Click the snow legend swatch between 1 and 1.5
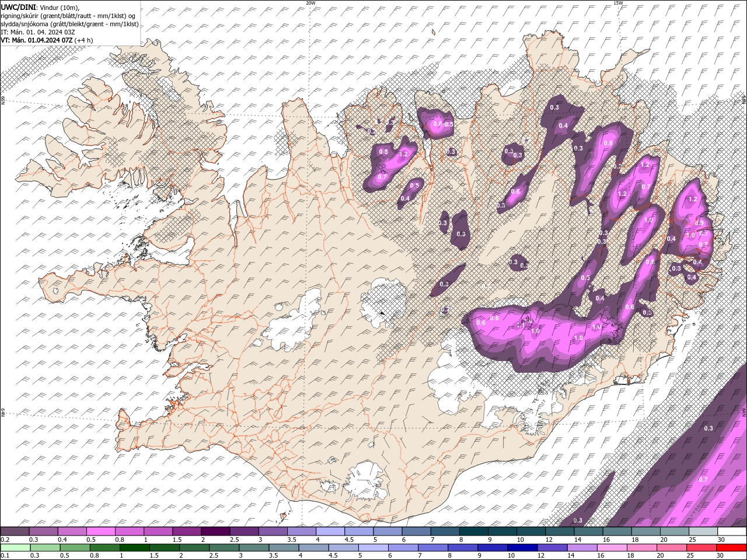This screenshot has height=560, width=747. tap(158, 531)
